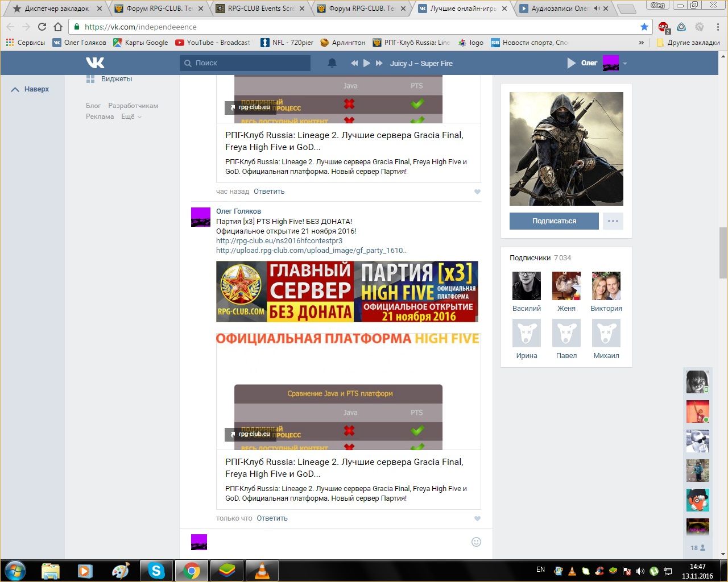Open the Главный сервер Партия x3 banner
Viewport: 728px width, 582px height.
point(347,292)
